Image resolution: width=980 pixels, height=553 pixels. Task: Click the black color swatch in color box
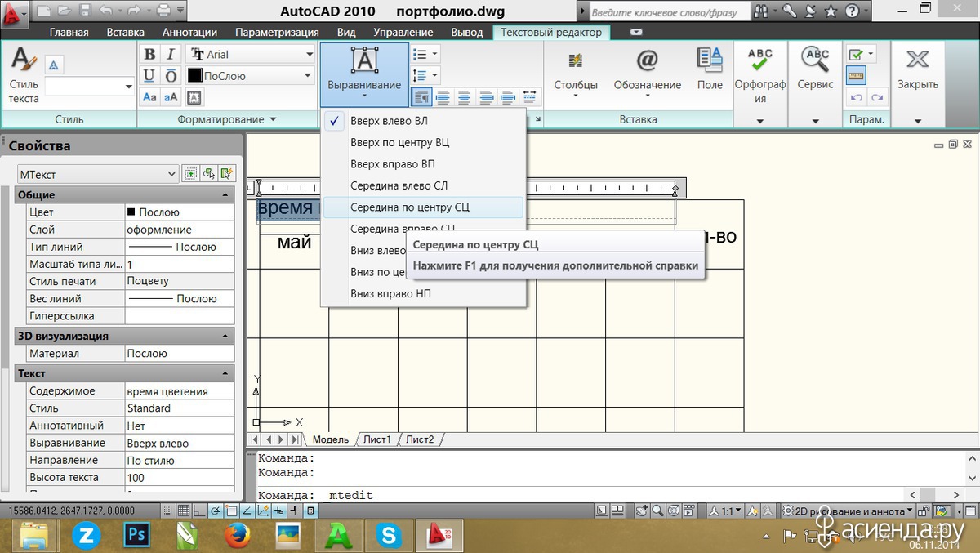point(195,76)
